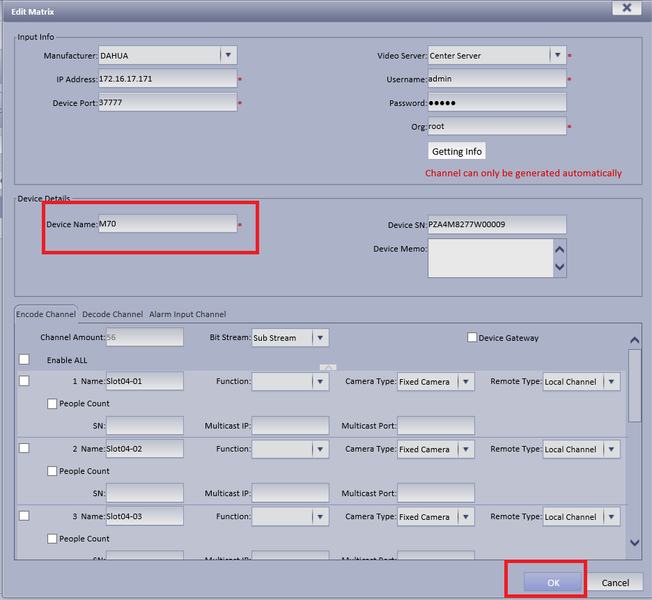Click the Device Memo scroll down arrow

560,267
